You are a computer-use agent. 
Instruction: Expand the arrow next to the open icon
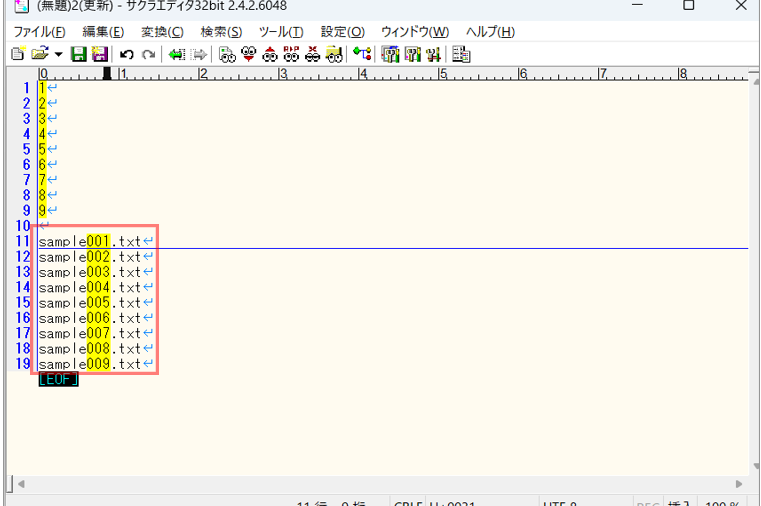[x=58, y=54]
